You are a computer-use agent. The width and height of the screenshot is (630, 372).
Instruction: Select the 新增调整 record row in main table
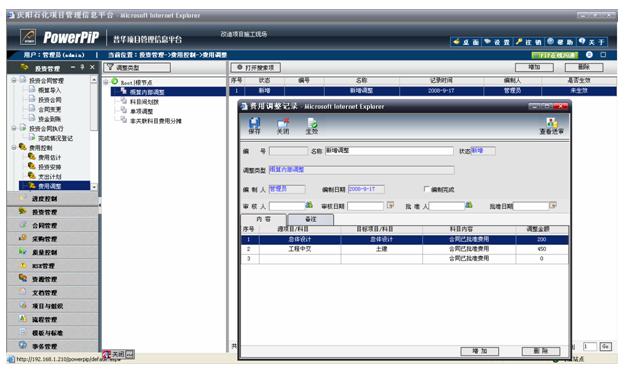(423, 91)
